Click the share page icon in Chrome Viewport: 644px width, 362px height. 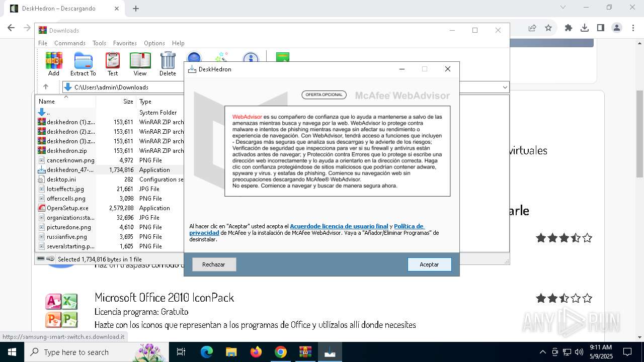532,28
